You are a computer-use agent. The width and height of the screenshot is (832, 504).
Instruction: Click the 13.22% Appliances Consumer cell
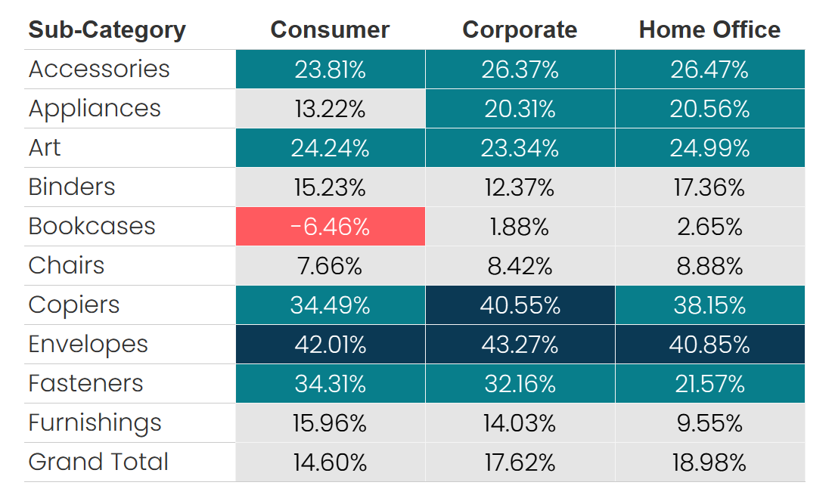(x=331, y=109)
